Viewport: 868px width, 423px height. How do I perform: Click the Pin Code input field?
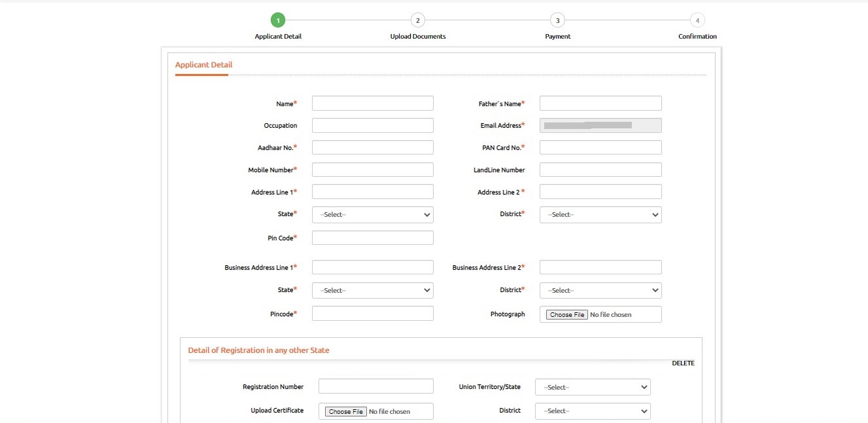point(372,237)
